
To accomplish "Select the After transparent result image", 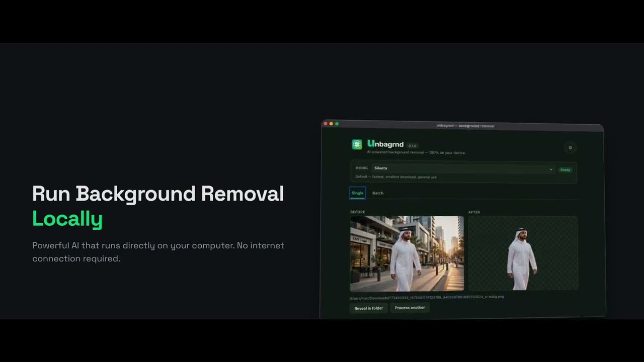I will (x=523, y=253).
